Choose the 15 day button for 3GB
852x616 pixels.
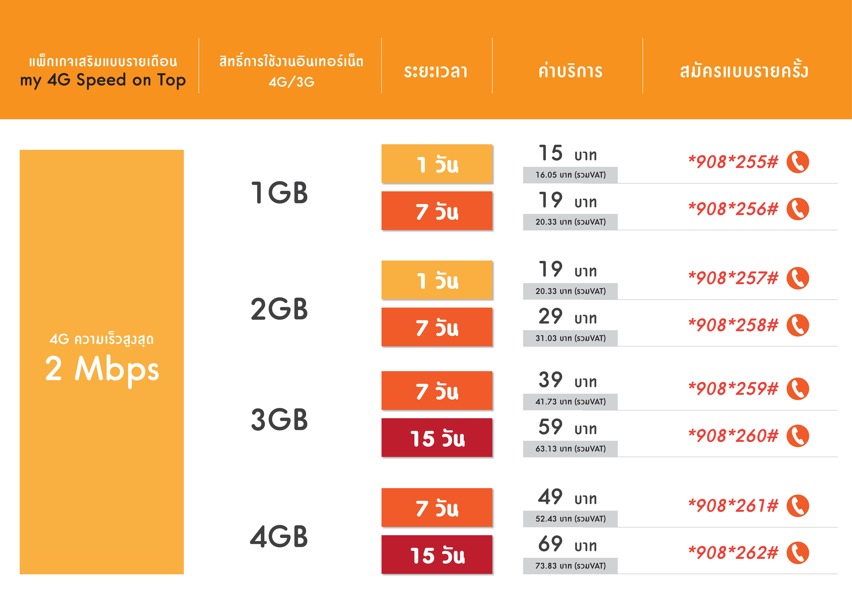tap(437, 438)
